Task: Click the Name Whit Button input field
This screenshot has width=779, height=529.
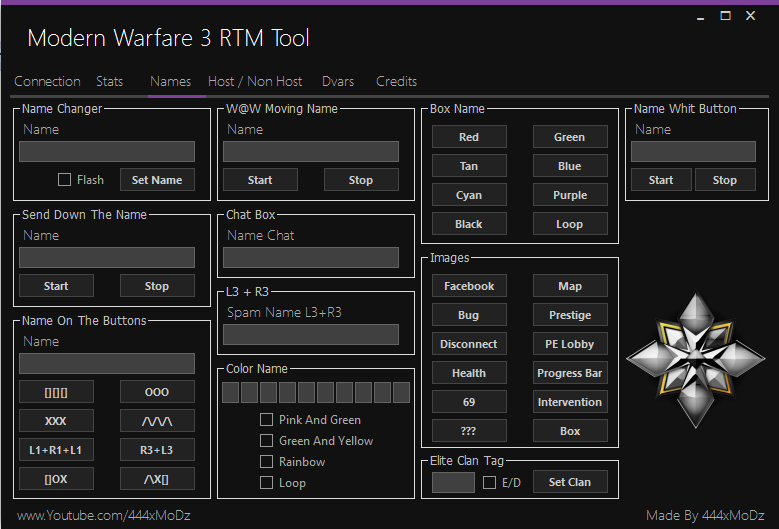Action: pyautogui.click(x=693, y=151)
